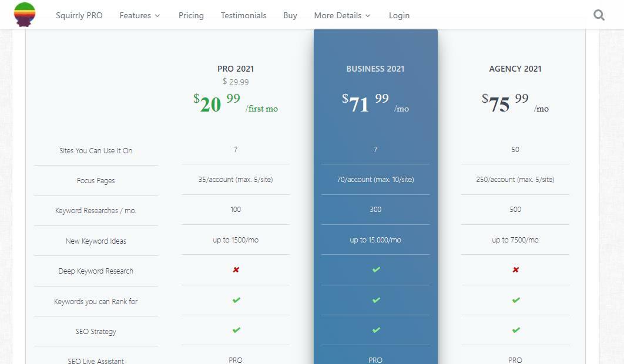This screenshot has width=624, height=364.
Task: Click the SEO Live Assistant label
Action: [96, 360]
